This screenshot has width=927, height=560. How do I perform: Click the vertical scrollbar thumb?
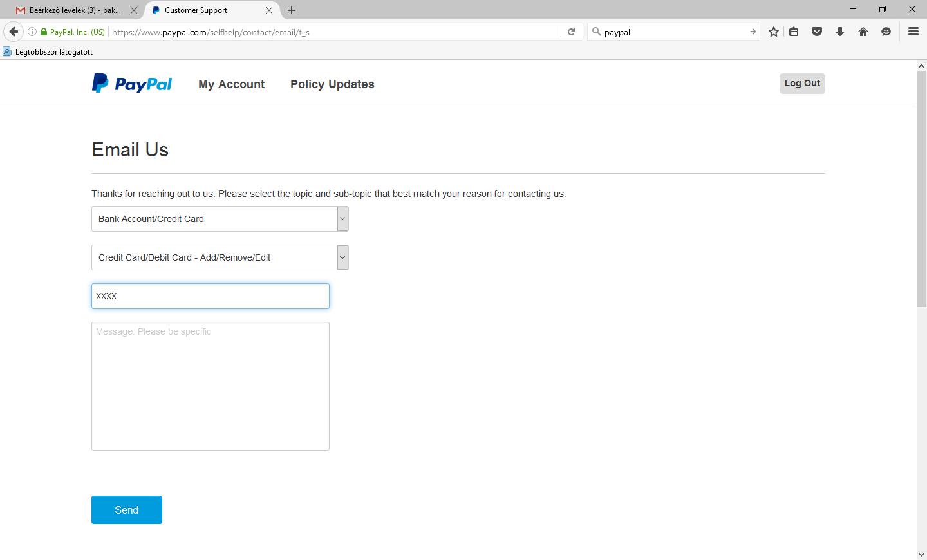click(921, 189)
